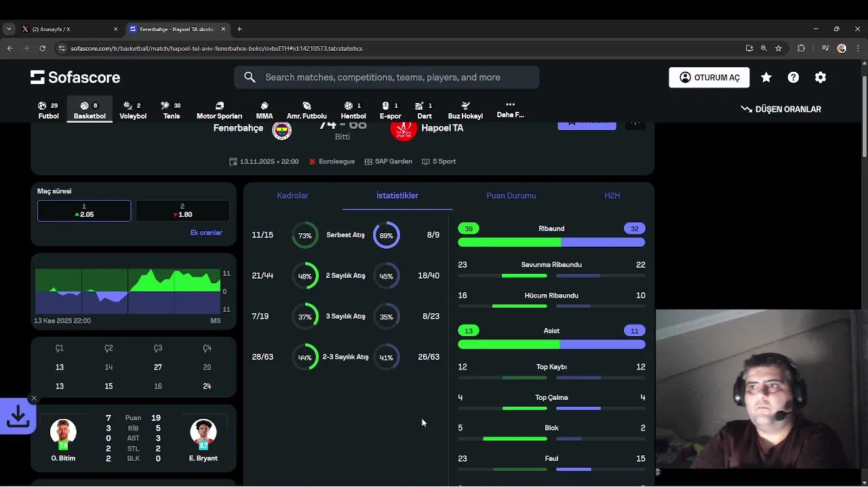This screenshot has height=488, width=868.
Task: Click the 3 Sayılık Atış label
Action: point(346,317)
